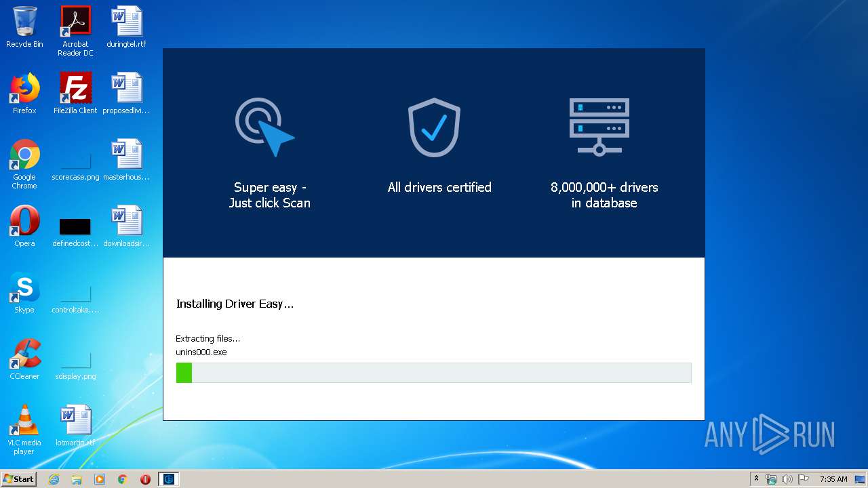This screenshot has width=868, height=488.
Task: Click the certified shield checkmark icon
Action: 434,127
